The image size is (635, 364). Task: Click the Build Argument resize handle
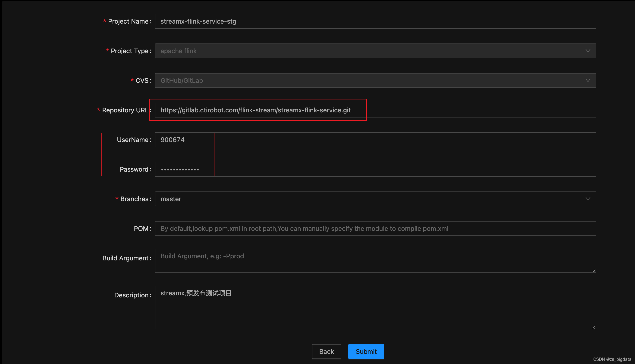(x=594, y=271)
